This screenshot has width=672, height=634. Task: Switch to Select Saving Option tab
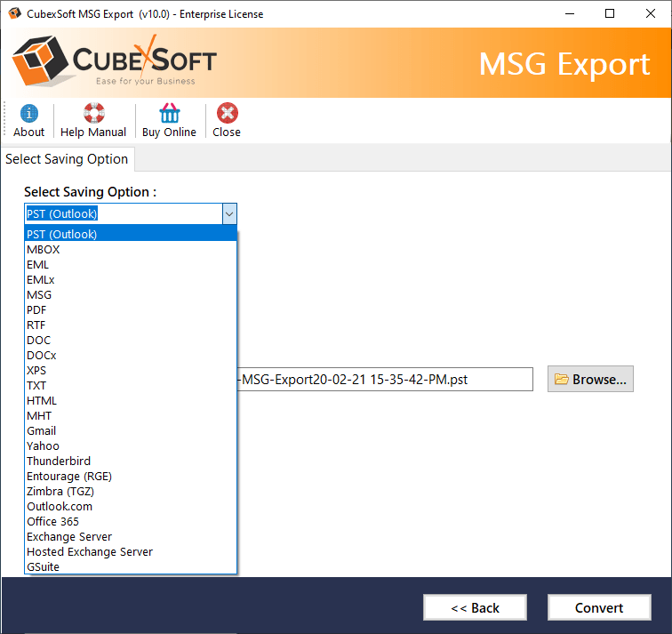click(67, 159)
